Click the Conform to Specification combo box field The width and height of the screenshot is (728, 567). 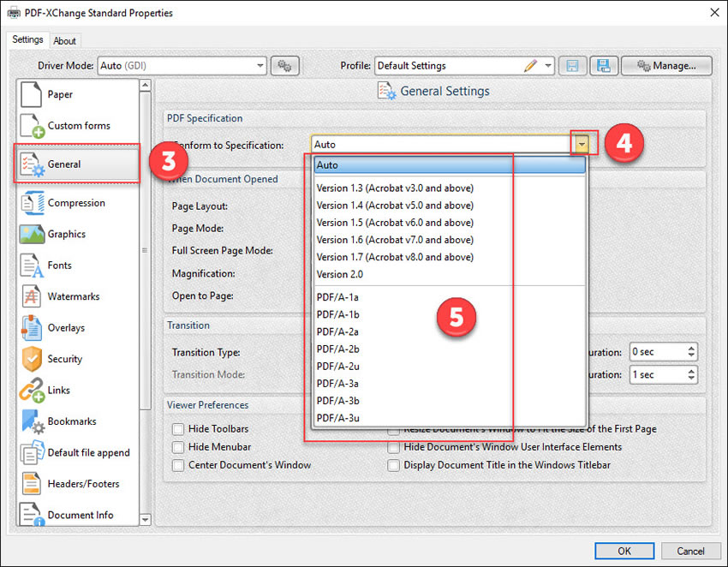pos(450,145)
